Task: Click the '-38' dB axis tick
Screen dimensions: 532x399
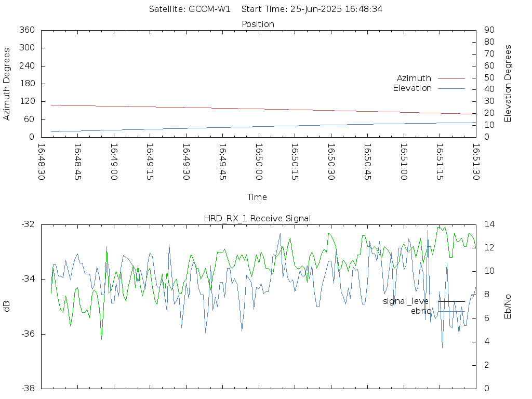Action: 28,389
